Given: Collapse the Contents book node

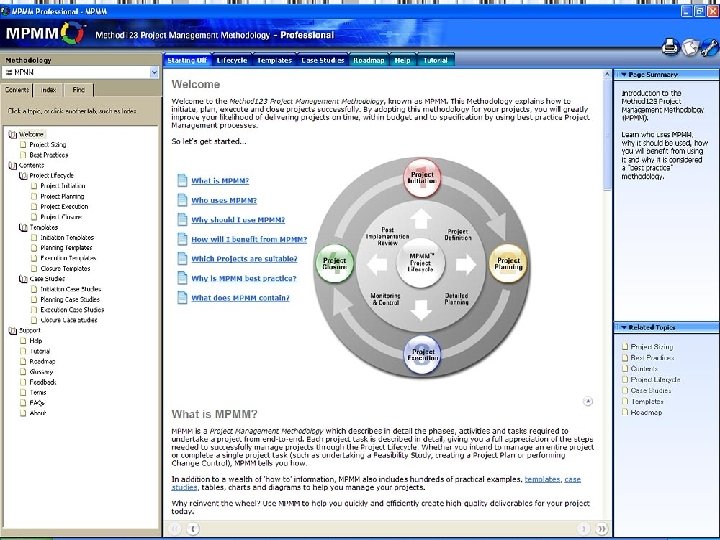Looking at the screenshot, I should click(x=12, y=165).
